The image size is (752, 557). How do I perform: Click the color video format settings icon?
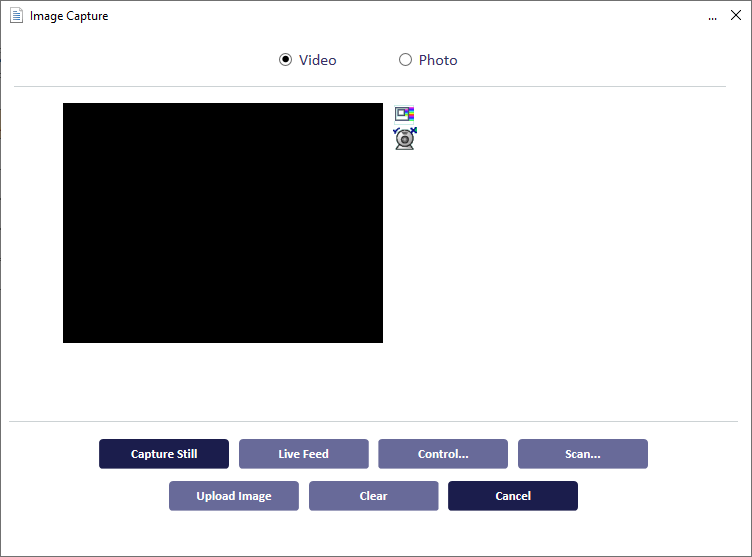pyautogui.click(x=404, y=114)
